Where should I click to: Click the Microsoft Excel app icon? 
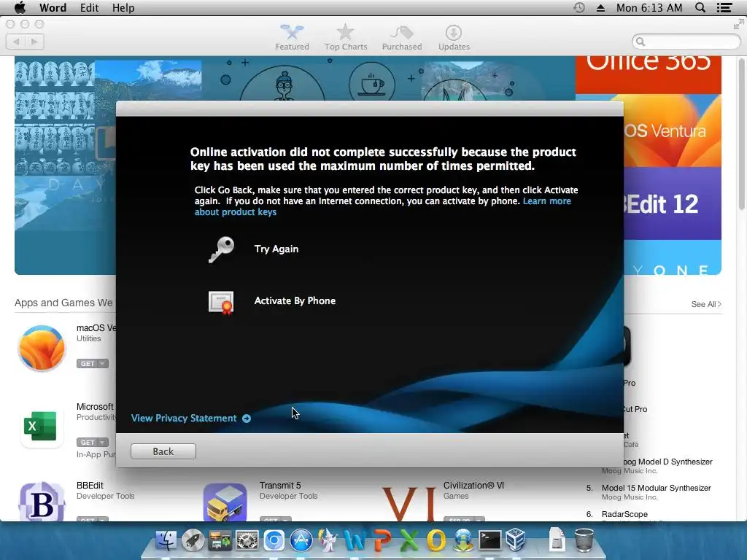42,427
